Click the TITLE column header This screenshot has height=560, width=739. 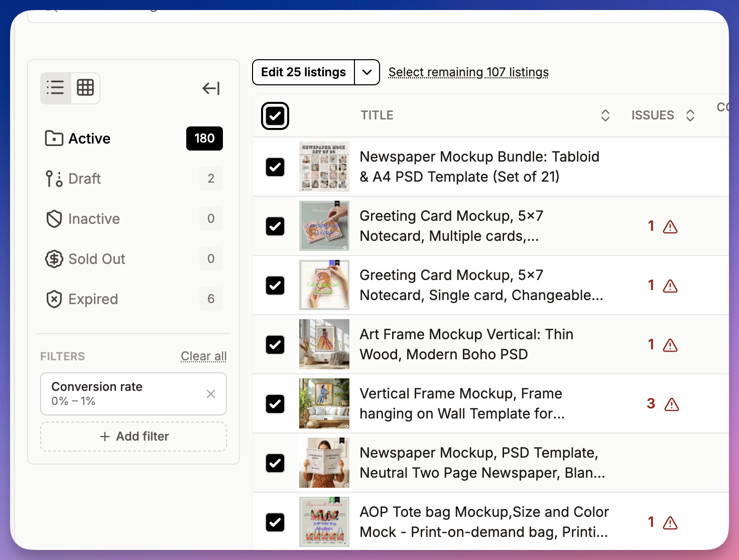click(377, 115)
